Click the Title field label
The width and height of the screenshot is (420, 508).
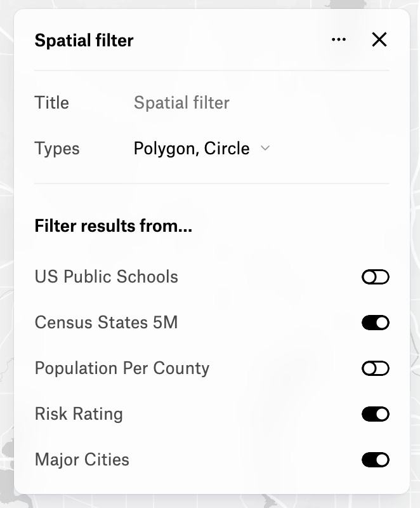pos(51,103)
